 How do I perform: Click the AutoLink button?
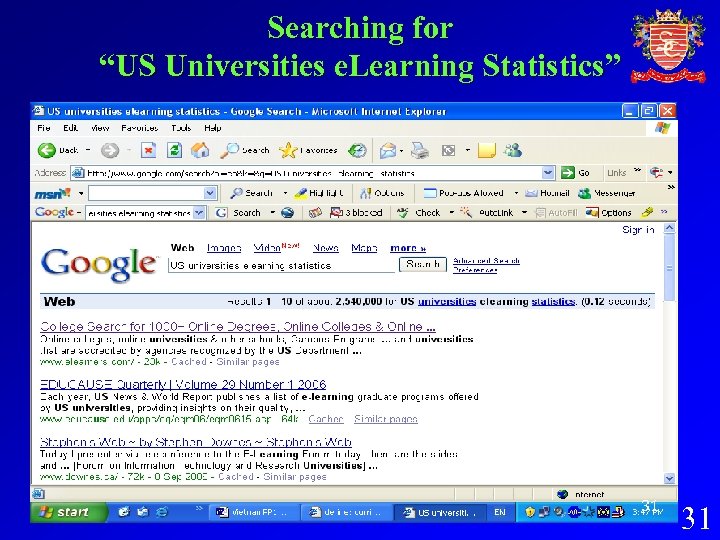pos(487,213)
